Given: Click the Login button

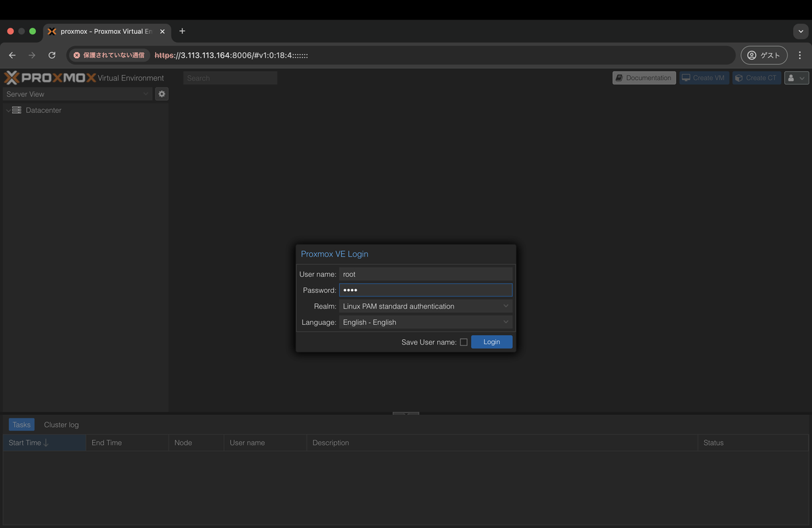Looking at the screenshot, I should coord(492,342).
